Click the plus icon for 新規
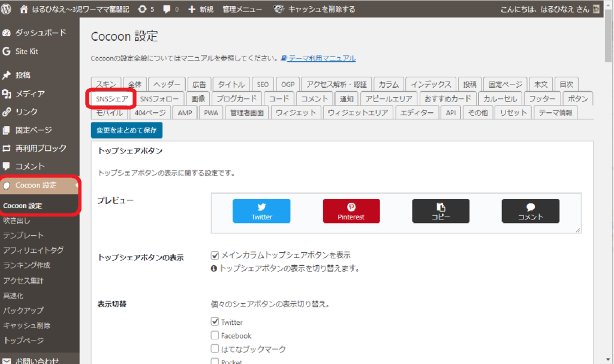614x364 pixels. 191,9
